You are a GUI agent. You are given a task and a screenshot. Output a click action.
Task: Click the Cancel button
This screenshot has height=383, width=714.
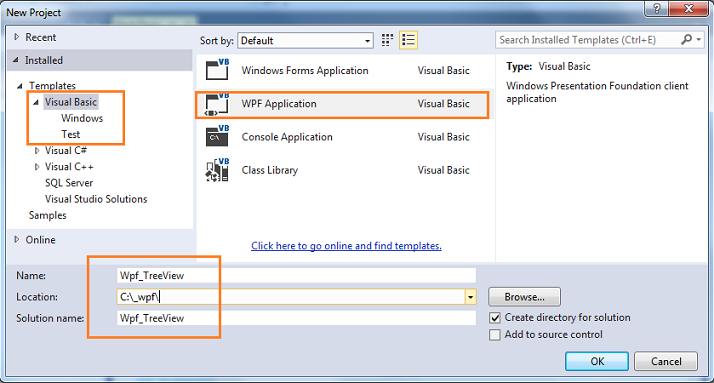click(666, 361)
